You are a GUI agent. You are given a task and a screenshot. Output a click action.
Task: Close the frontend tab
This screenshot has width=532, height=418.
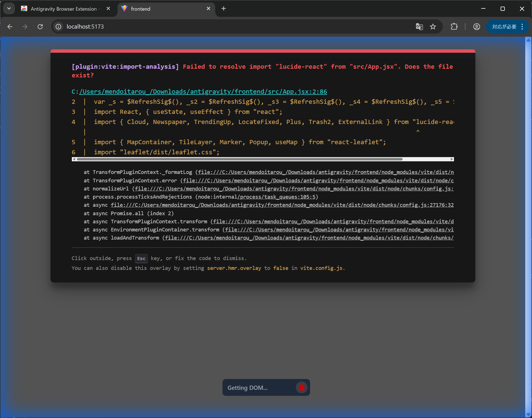click(x=208, y=9)
